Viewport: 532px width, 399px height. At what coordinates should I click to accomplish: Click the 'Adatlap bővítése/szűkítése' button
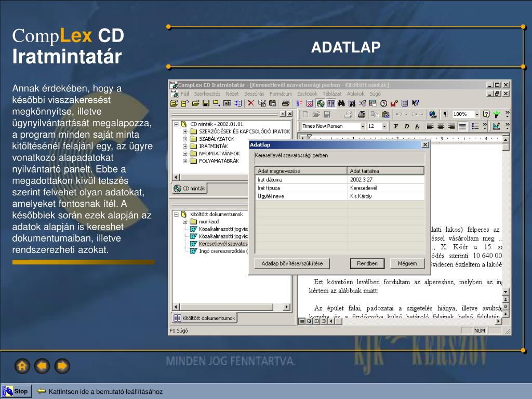point(292,263)
